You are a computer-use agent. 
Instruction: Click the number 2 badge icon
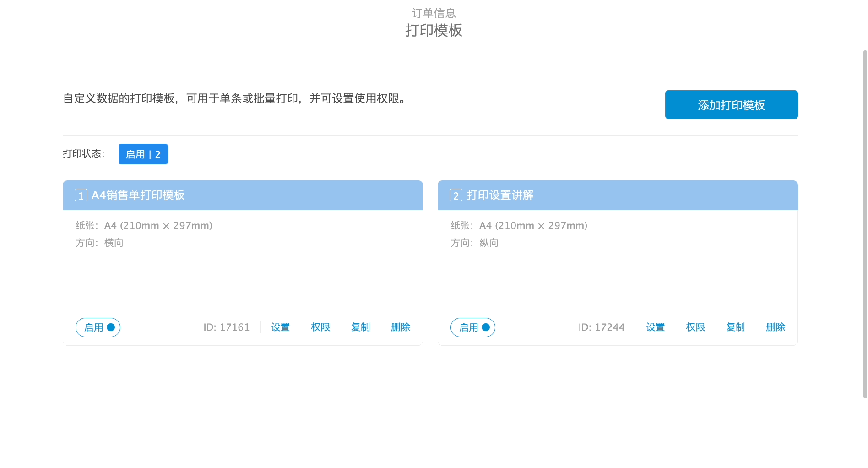[x=456, y=196]
